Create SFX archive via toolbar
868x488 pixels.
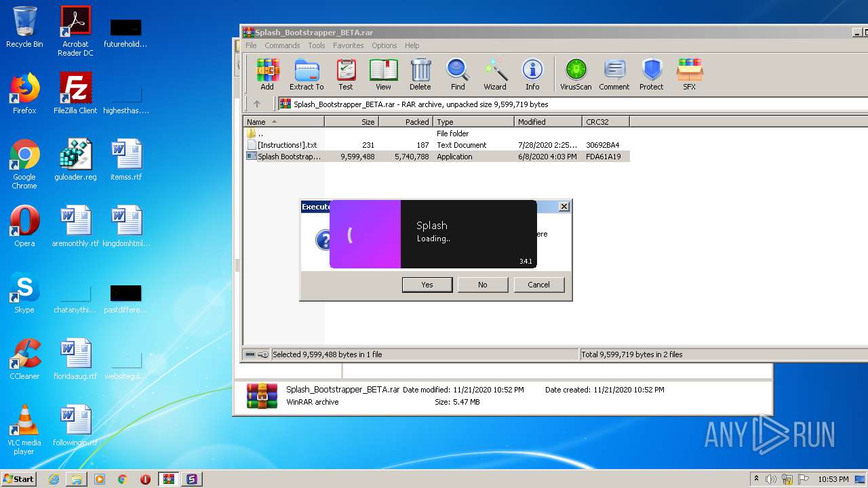tap(689, 75)
